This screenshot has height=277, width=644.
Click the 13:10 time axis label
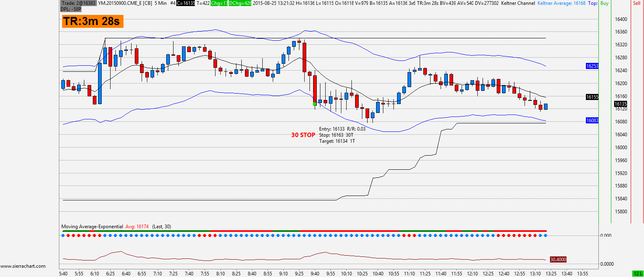pyautogui.click(x=535, y=274)
